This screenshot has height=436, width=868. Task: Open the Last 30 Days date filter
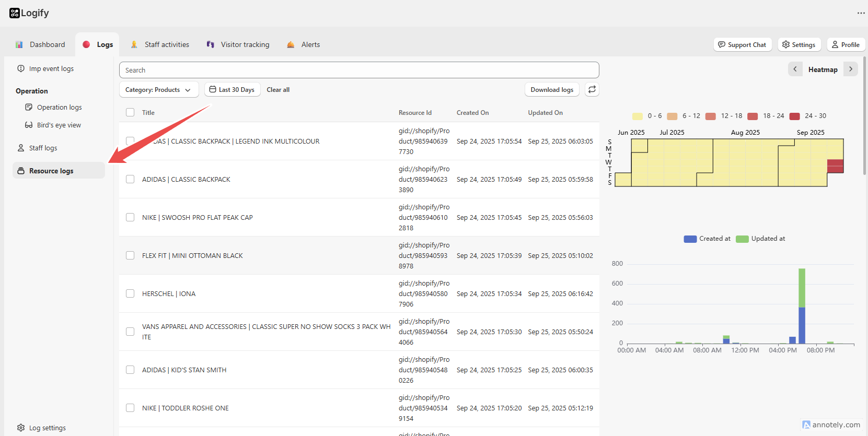pos(233,89)
